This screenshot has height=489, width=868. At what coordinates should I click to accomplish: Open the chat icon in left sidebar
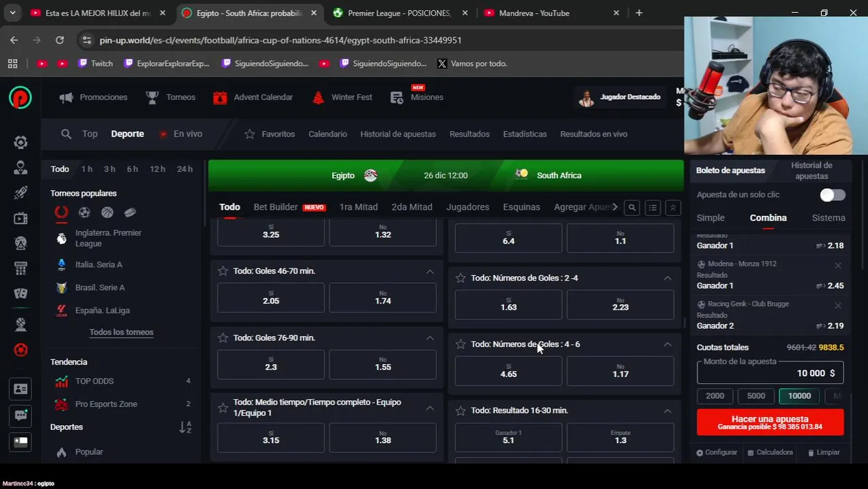20,415
